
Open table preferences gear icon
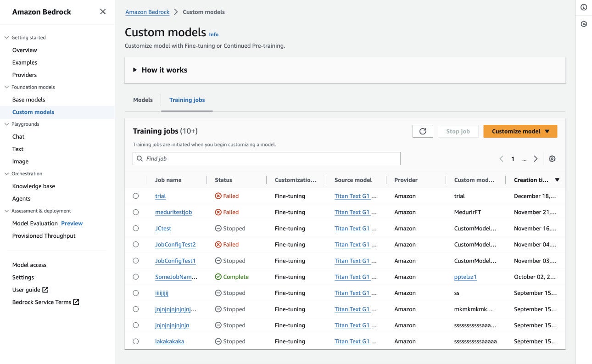(552, 159)
